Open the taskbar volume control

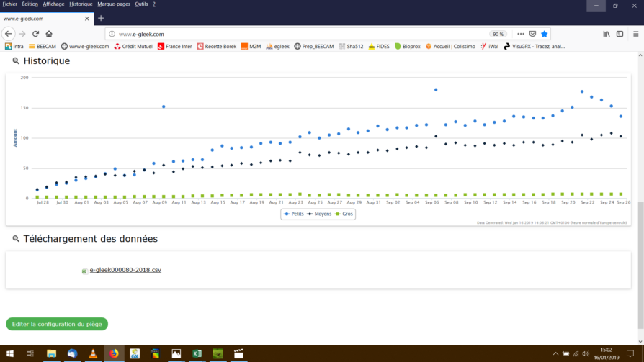(x=586, y=354)
